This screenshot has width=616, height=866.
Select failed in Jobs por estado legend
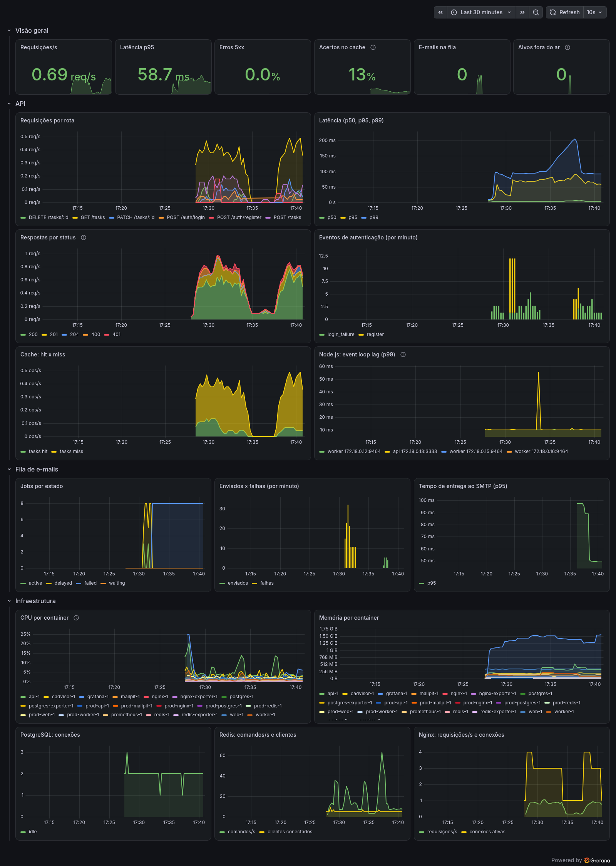[x=90, y=583]
